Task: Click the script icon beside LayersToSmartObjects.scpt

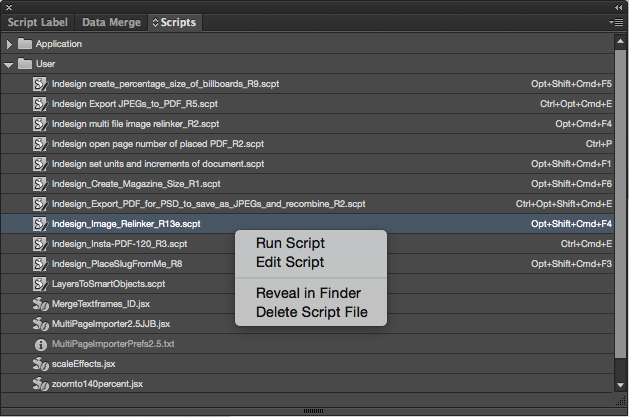Action: [x=40, y=284]
